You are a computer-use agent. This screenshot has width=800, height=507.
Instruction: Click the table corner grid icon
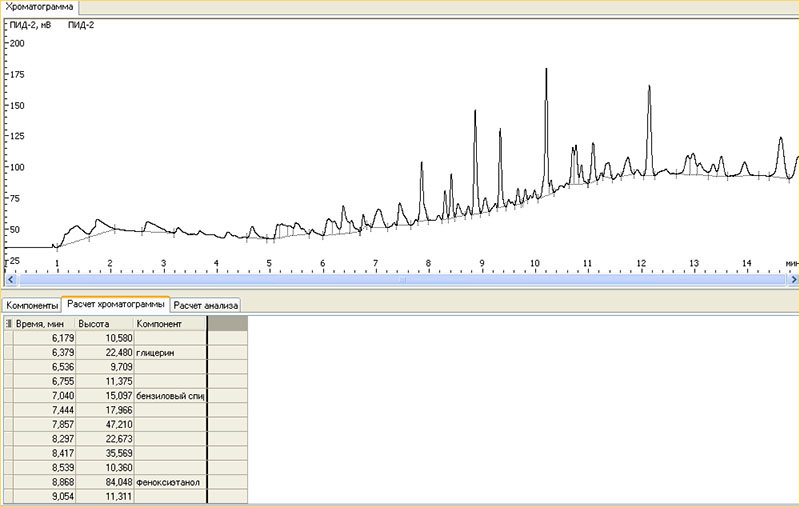[x=9, y=324]
